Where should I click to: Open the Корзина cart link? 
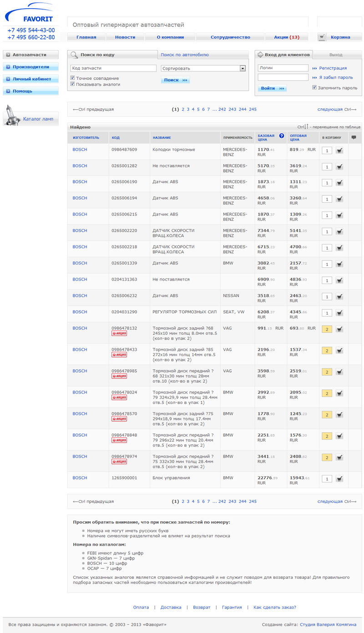340,37
